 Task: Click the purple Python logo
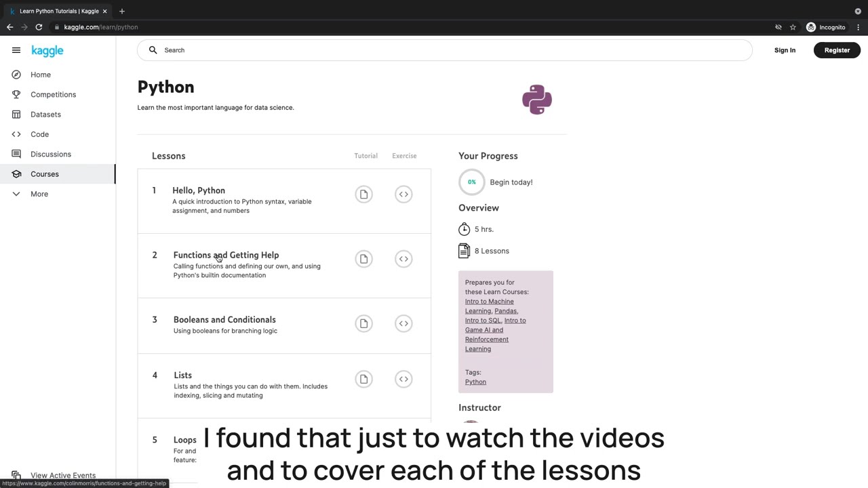pyautogui.click(x=537, y=100)
